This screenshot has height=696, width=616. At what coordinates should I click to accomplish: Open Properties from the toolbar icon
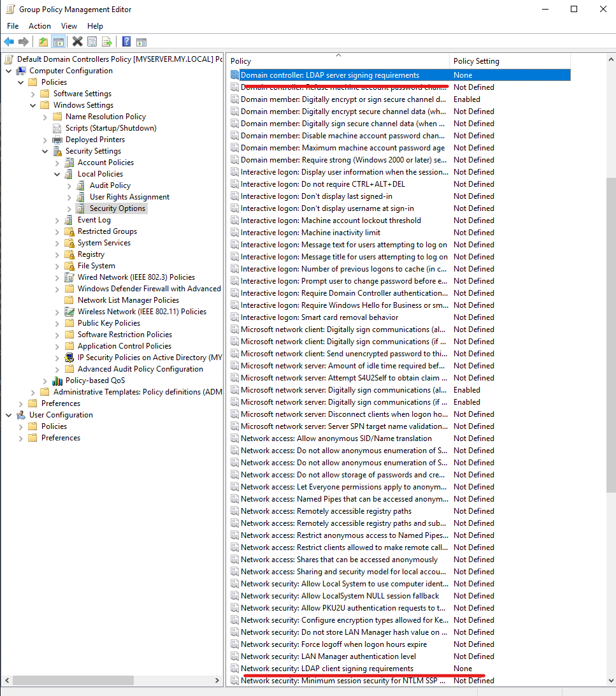tap(92, 42)
